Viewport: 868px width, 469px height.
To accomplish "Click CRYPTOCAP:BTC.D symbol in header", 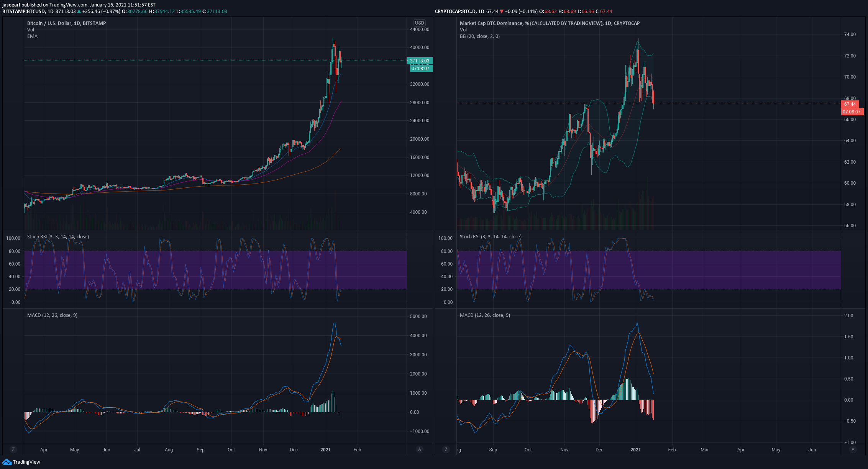I will [x=455, y=11].
